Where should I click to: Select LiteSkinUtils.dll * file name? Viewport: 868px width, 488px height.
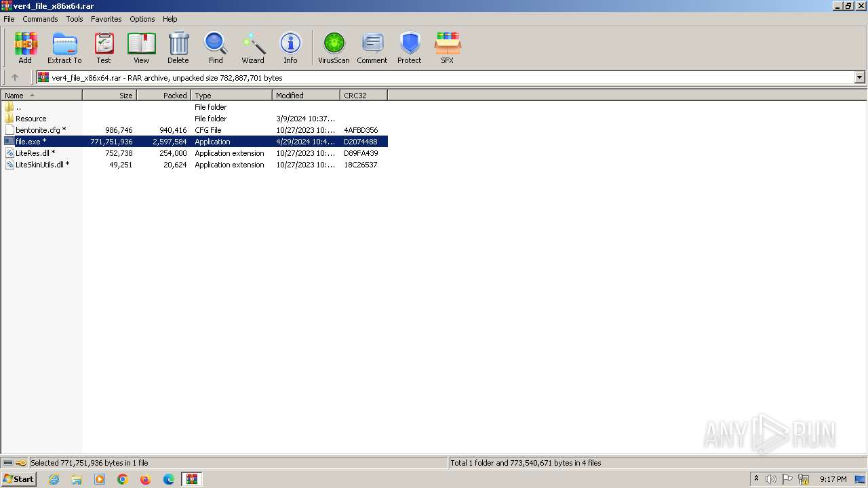tap(43, 165)
